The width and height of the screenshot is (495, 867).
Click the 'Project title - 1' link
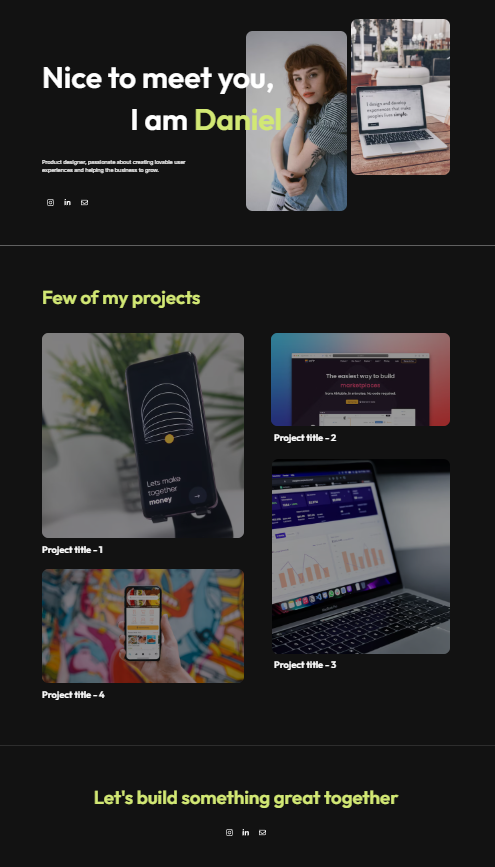click(72, 550)
